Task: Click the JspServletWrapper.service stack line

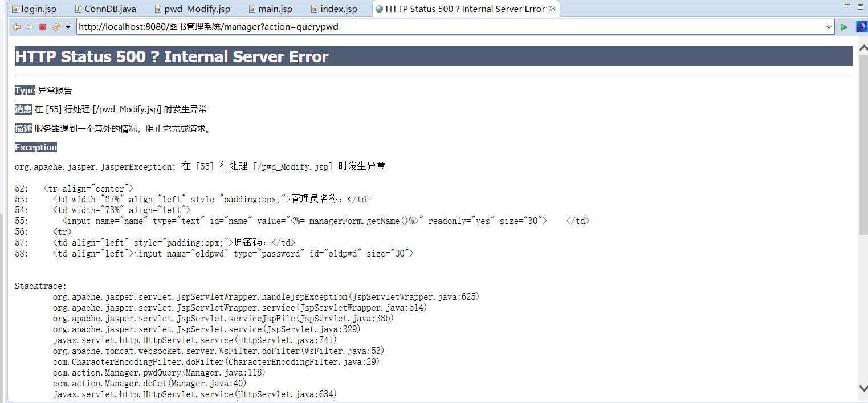Action: pos(240,308)
